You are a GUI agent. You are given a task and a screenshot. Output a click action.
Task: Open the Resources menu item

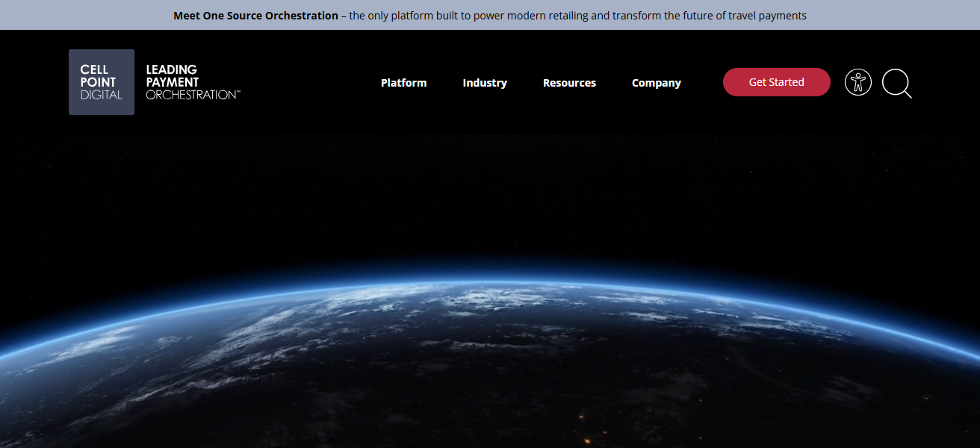pyautogui.click(x=569, y=83)
